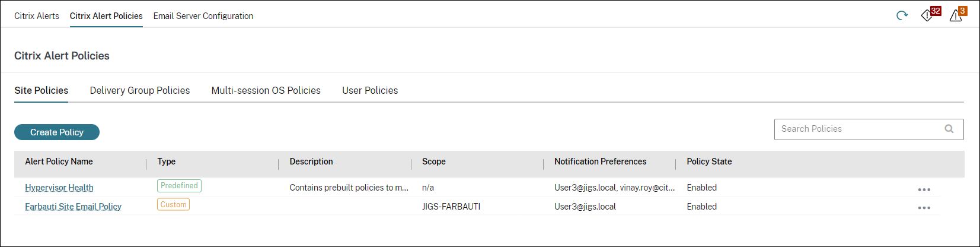Switch to the Citrix Alerts tab
The width and height of the screenshot is (980, 247).
pyautogui.click(x=37, y=16)
